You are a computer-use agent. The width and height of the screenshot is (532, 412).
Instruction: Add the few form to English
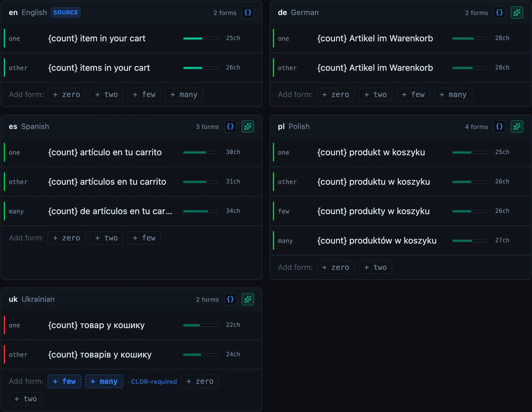[144, 95]
